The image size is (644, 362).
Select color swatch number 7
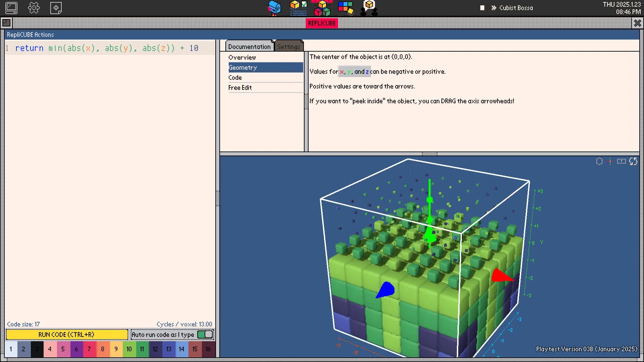pos(89,349)
